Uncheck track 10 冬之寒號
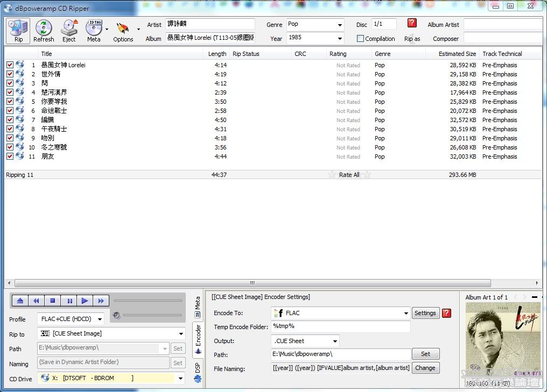The image size is (547, 392). 10,147
